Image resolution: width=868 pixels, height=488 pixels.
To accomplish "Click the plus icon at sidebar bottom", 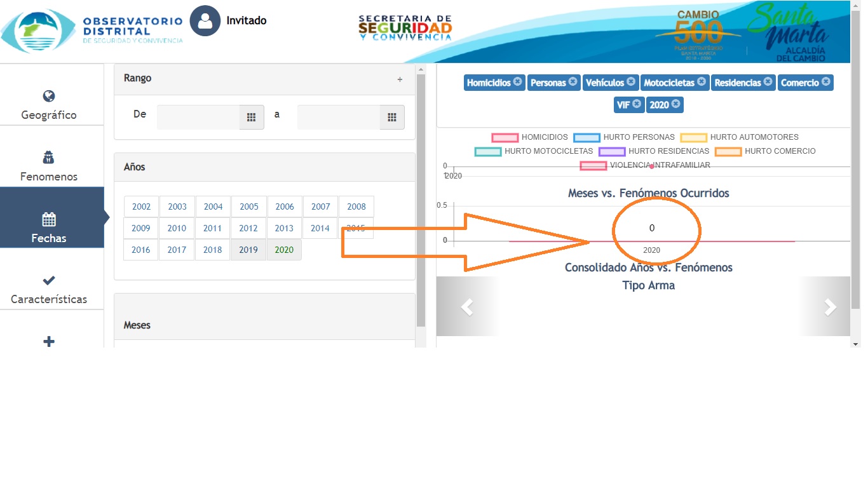I will (x=49, y=342).
